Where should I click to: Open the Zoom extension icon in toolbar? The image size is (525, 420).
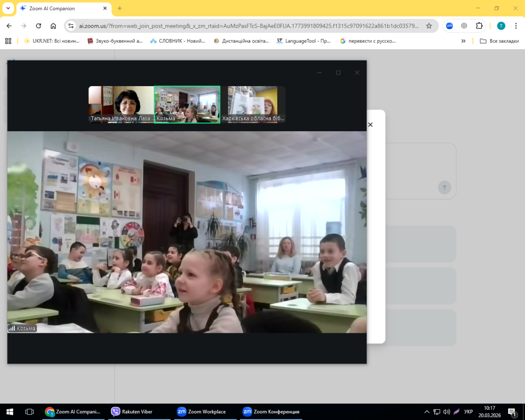pyautogui.click(x=449, y=26)
